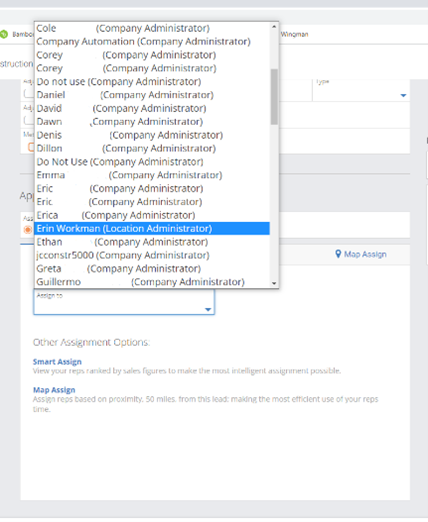Open the Assign to dropdown
The width and height of the screenshot is (428, 522).
pyautogui.click(x=124, y=302)
